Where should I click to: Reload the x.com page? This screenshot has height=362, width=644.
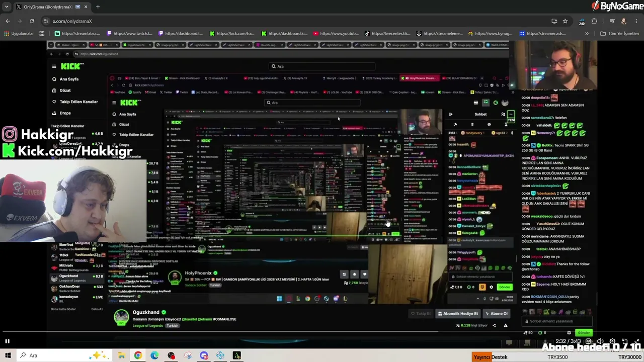click(x=32, y=21)
